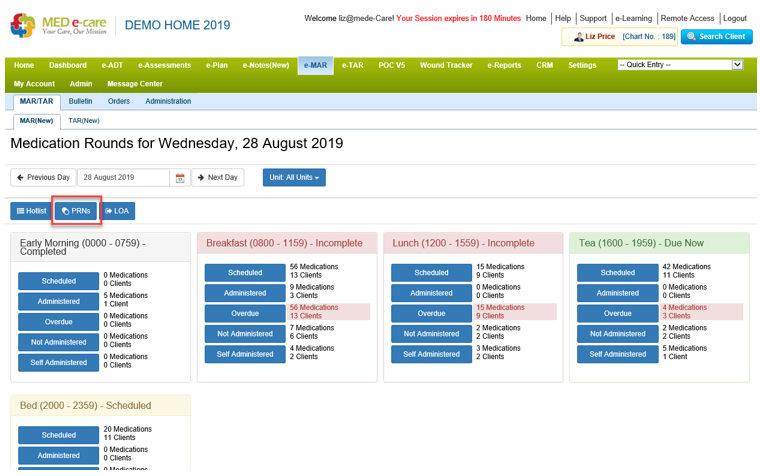Advance to Next Day
The height and width of the screenshot is (476, 760).
pyautogui.click(x=217, y=178)
